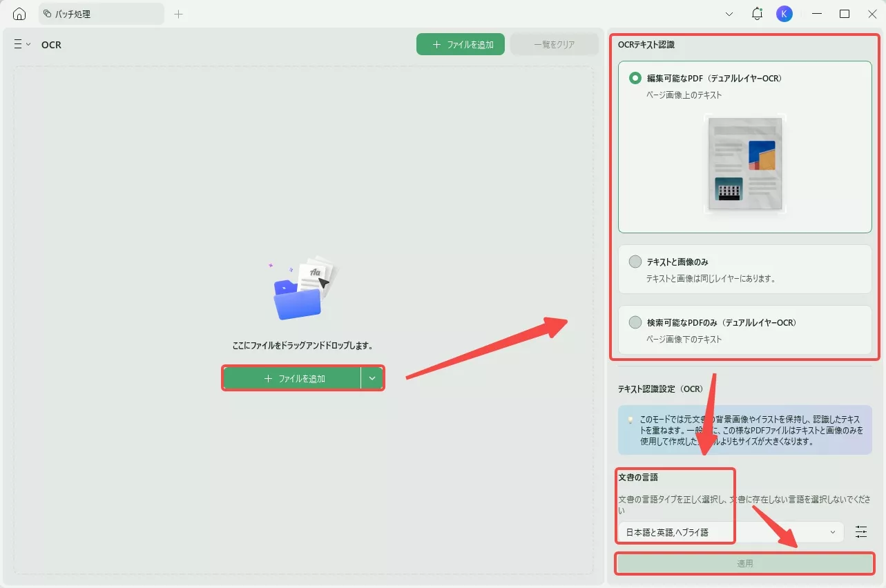Image resolution: width=886 pixels, height=588 pixels.
Task: Select the 編集可能なPDF radio option
Action: 635,78
